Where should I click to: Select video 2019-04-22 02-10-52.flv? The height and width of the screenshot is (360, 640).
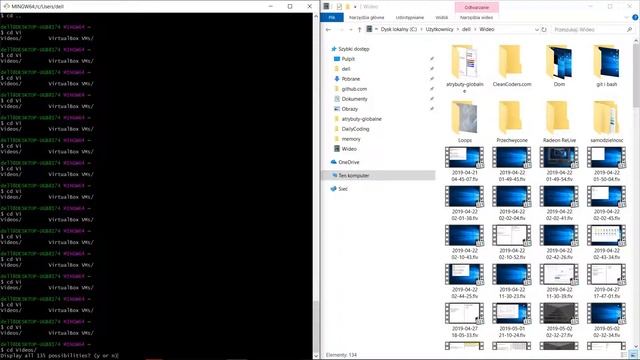(x=512, y=242)
